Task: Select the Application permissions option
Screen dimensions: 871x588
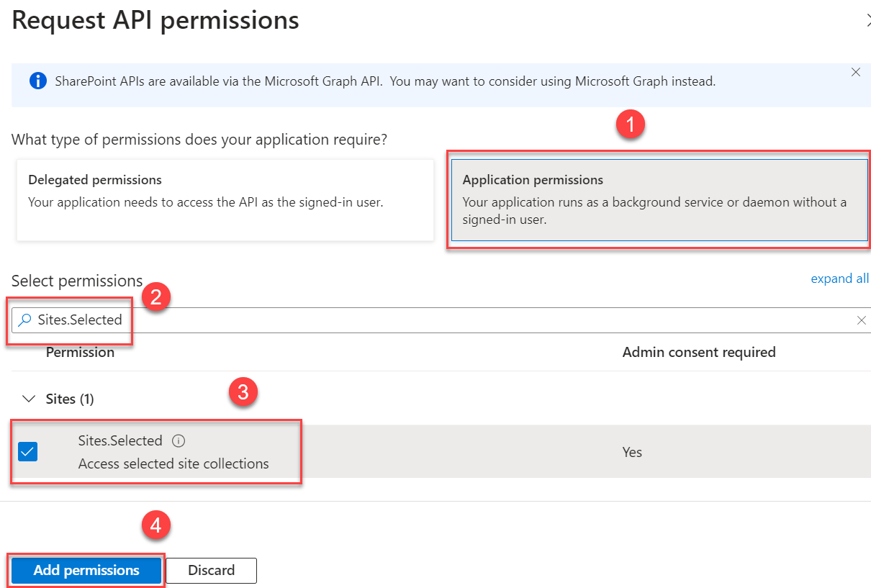Action: click(x=659, y=202)
